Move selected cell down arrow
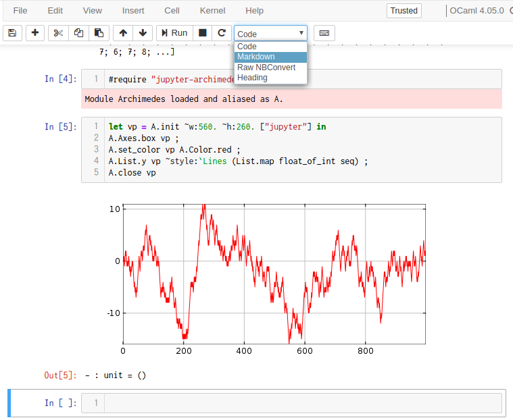Viewport: 513px width, 420px height. [143, 33]
